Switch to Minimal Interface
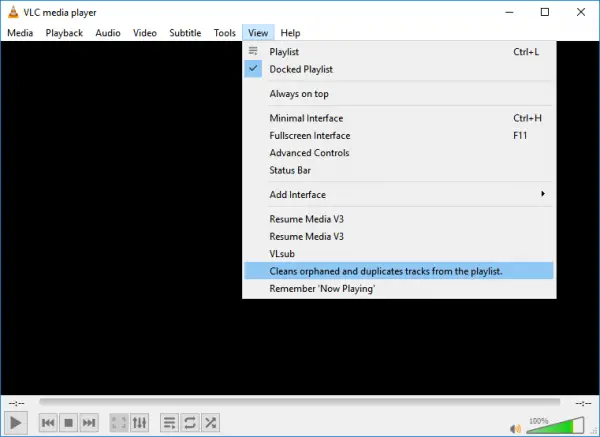 point(399,118)
